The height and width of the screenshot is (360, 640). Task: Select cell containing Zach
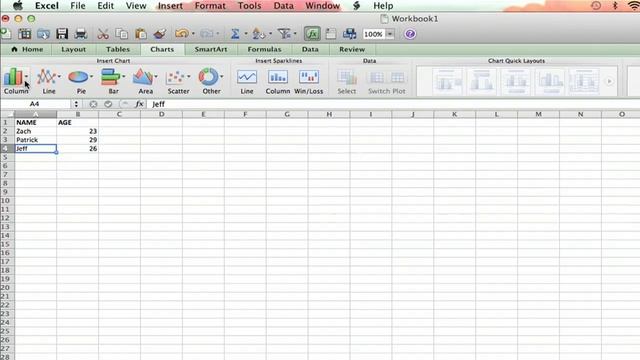coord(36,131)
